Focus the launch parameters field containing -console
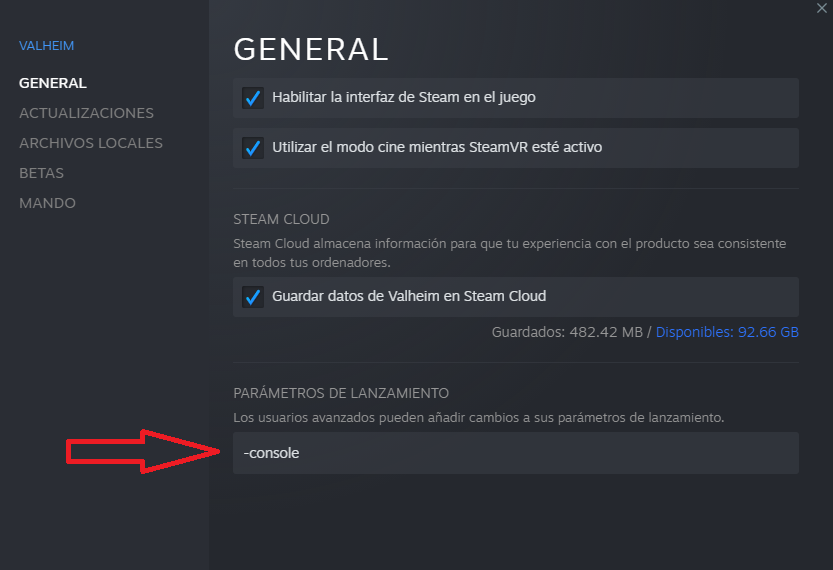833x570 pixels. (x=515, y=453)
